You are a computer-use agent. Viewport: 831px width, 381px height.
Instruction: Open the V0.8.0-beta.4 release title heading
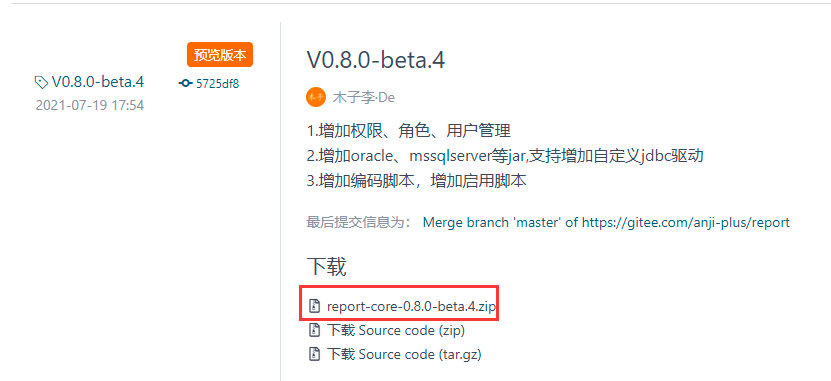(376, 60)
